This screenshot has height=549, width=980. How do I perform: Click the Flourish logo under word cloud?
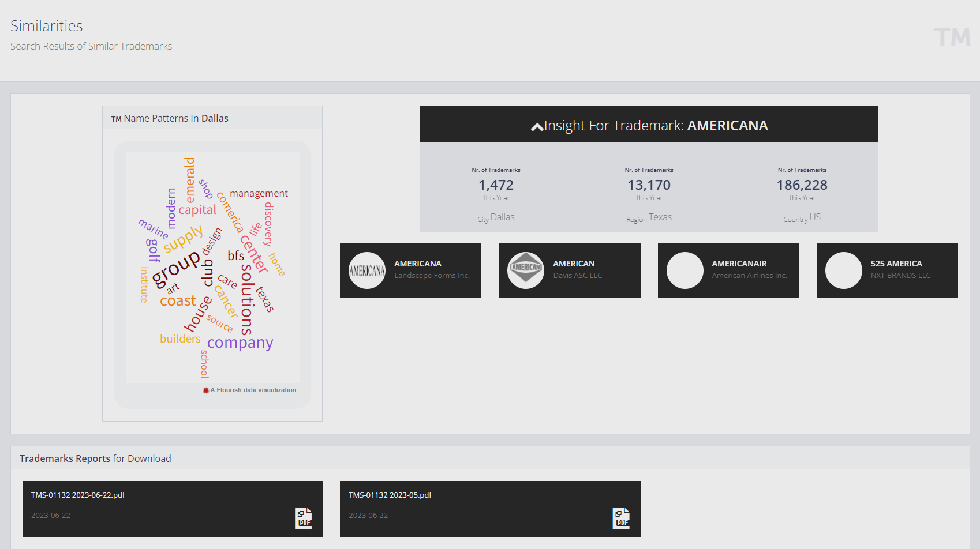click(205, 390)
